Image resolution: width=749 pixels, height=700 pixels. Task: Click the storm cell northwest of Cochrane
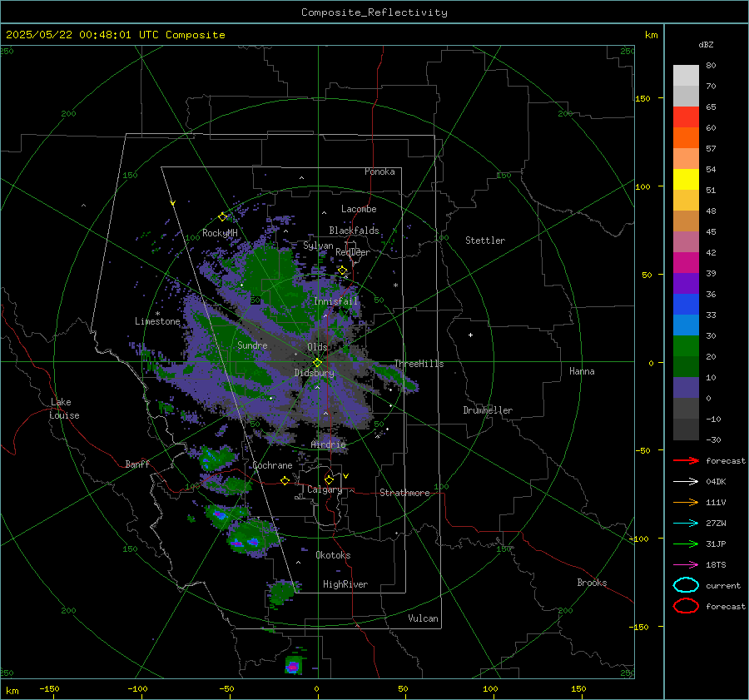coord(217,459)
